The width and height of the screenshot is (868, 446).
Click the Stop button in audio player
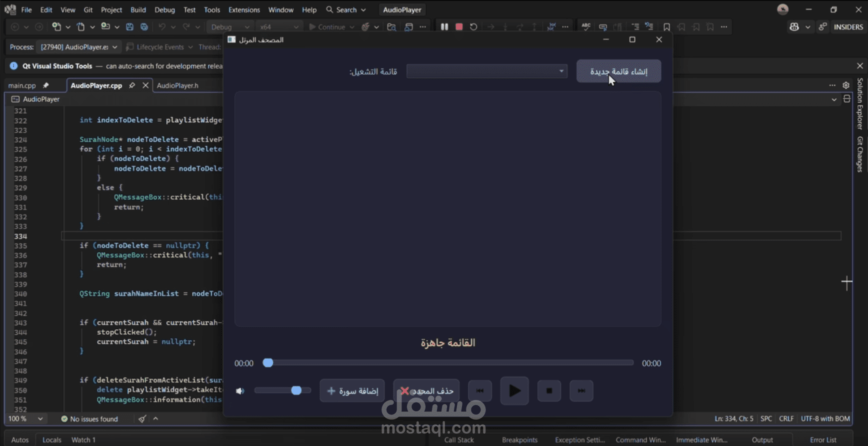pos(549,391)
